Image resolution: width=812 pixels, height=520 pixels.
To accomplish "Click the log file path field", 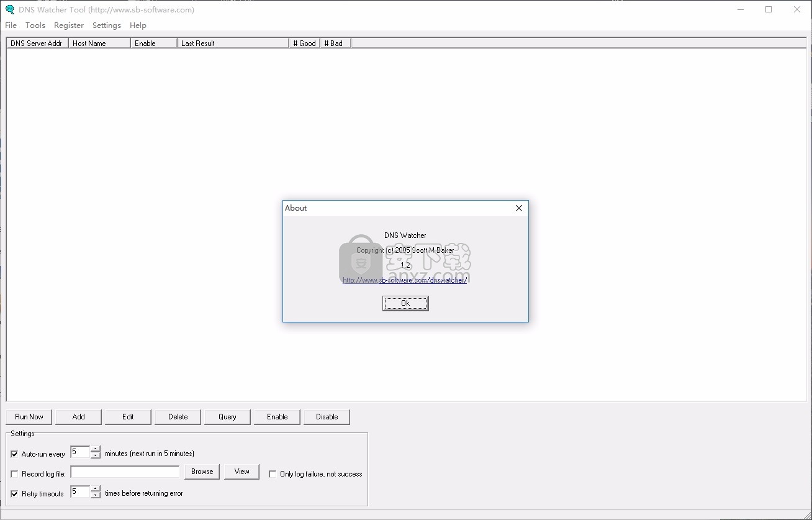I will pyautogui.click(x=125, y=472).
